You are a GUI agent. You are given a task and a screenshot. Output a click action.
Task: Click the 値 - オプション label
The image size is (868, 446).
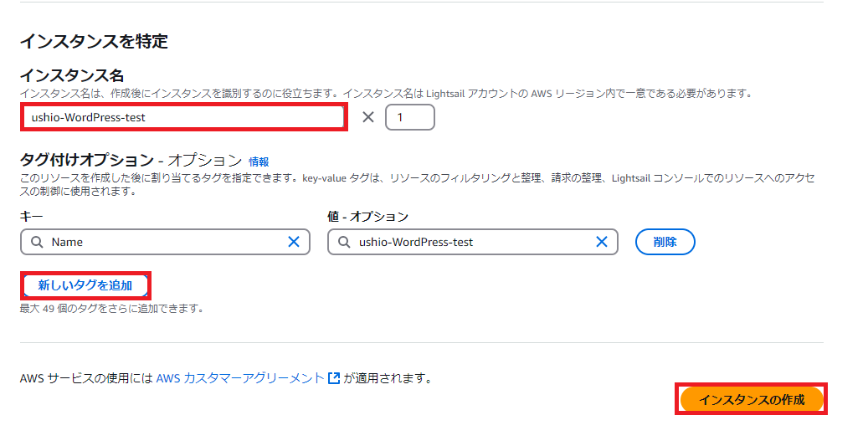[367, 217]
